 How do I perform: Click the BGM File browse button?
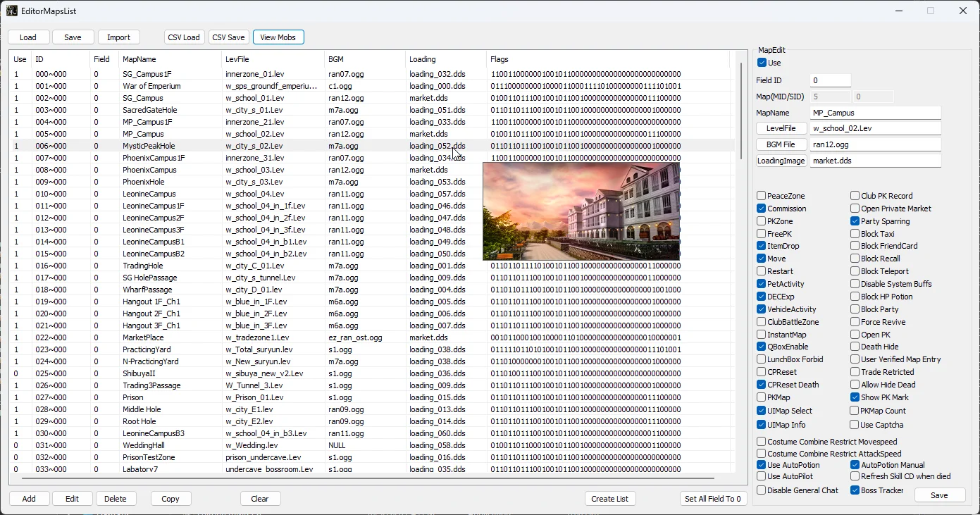[x=781, y=144]
